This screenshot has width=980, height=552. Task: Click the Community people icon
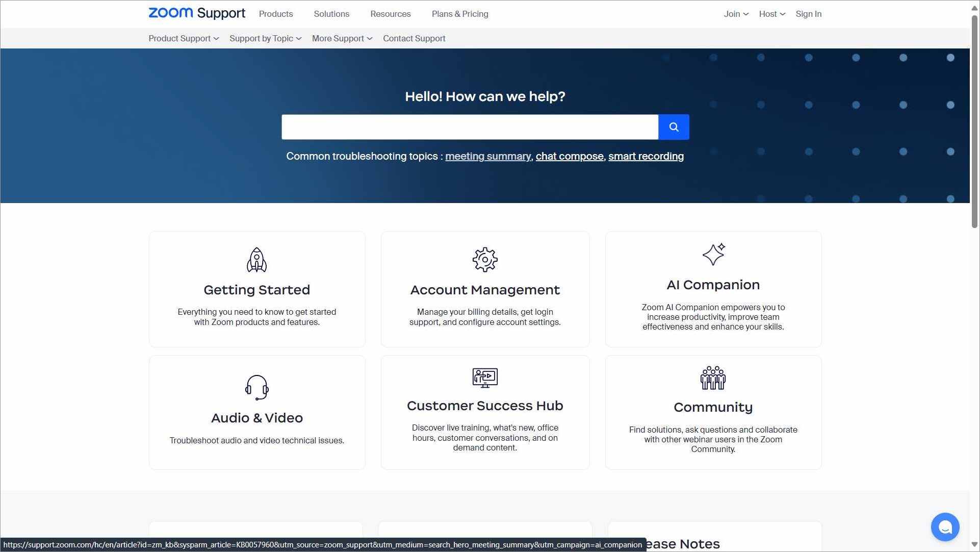[713, 378]
